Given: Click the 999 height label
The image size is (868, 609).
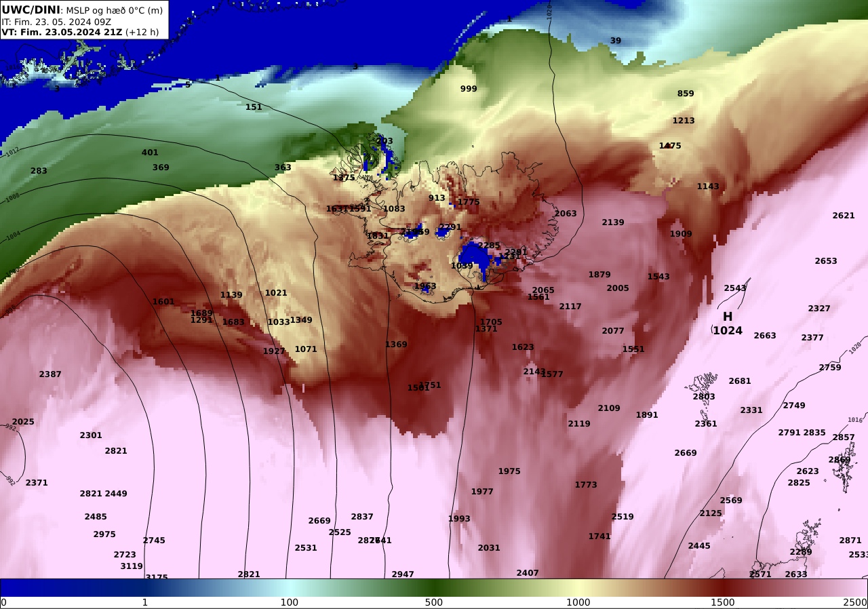Looking at the screenshot, I should (469, 89).
